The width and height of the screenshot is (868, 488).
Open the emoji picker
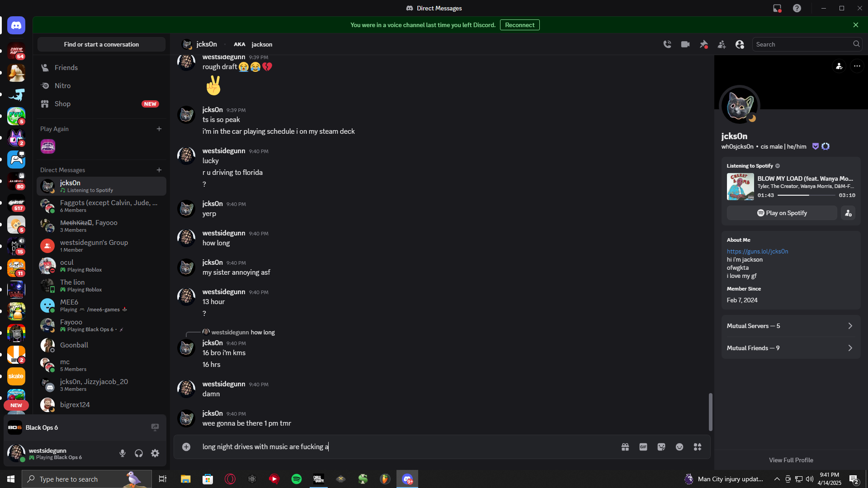point(679,447)
